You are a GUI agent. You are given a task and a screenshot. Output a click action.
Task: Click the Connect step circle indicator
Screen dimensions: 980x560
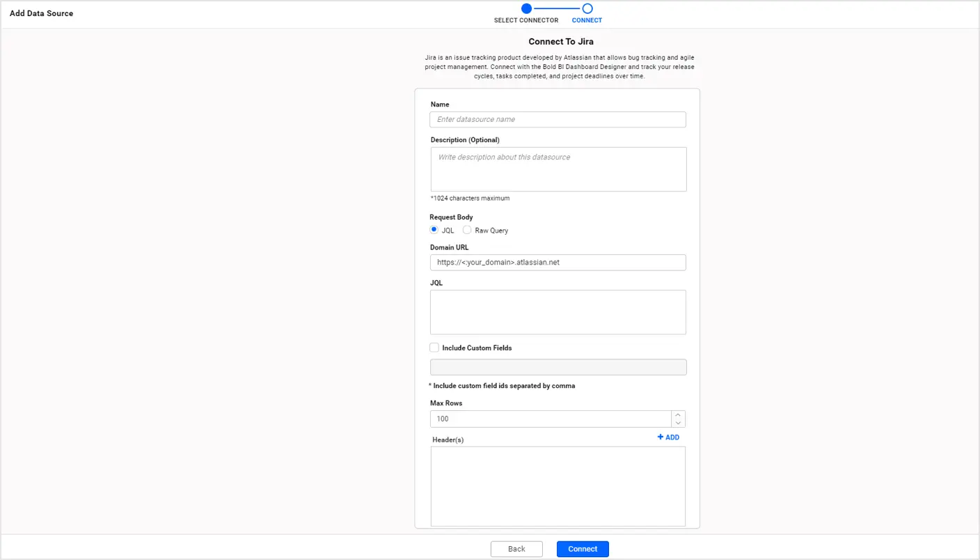click(x=587, y=8)
